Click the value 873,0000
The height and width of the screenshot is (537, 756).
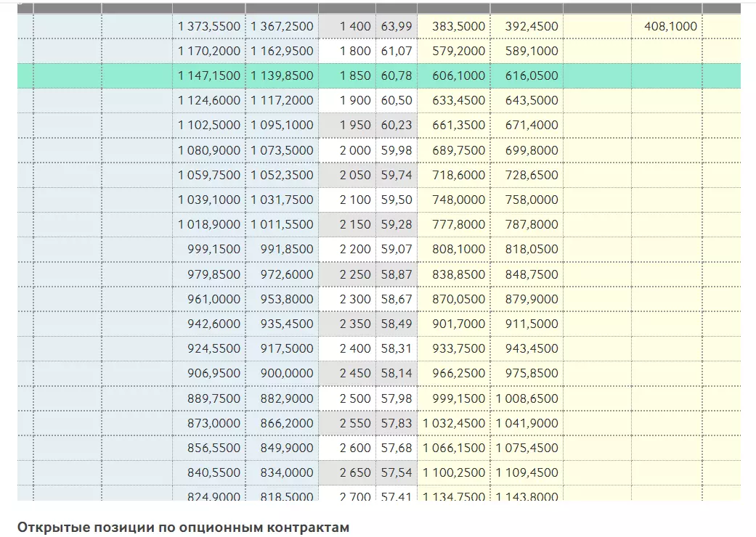(214, 423)
